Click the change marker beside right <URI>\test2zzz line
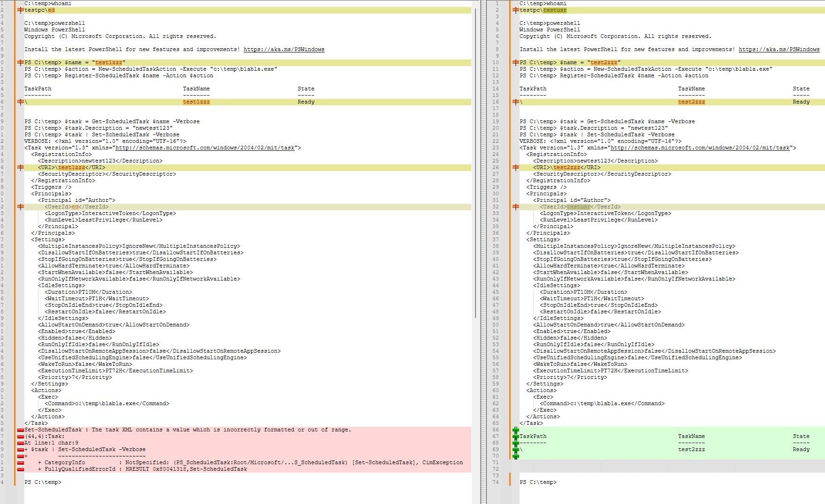The height and width of the screenshot is (504, 825). click(516, 167)
